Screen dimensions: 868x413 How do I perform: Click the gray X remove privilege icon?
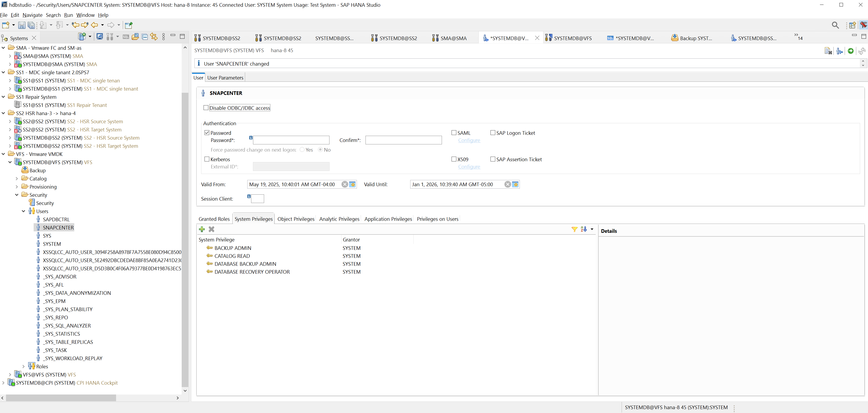point(211,229)
